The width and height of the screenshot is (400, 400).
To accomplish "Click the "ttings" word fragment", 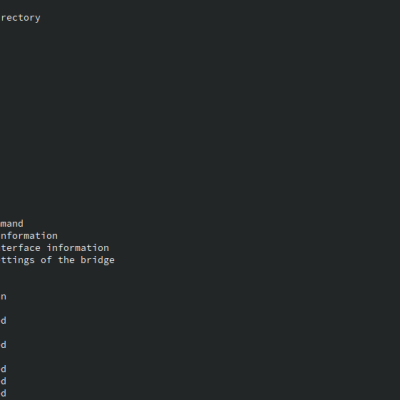I will [18, 260].
